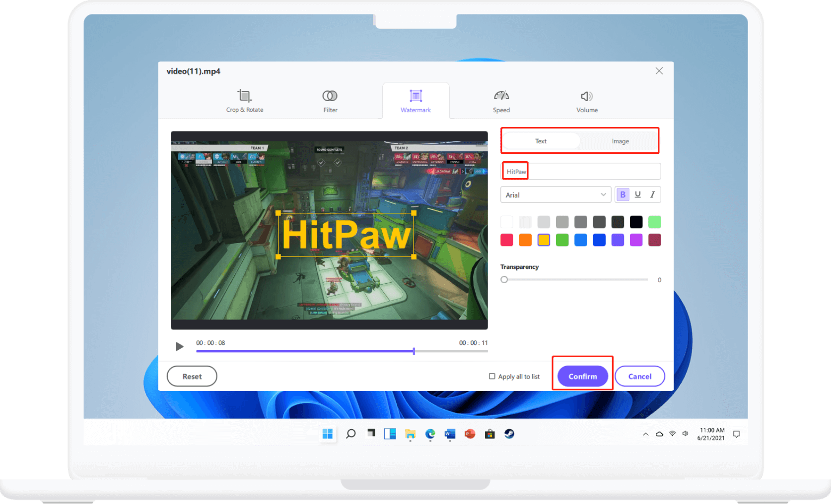Toggle bold formatting for watermark
The width and height of the screenshot is (831, 504).
coord(623,194)
